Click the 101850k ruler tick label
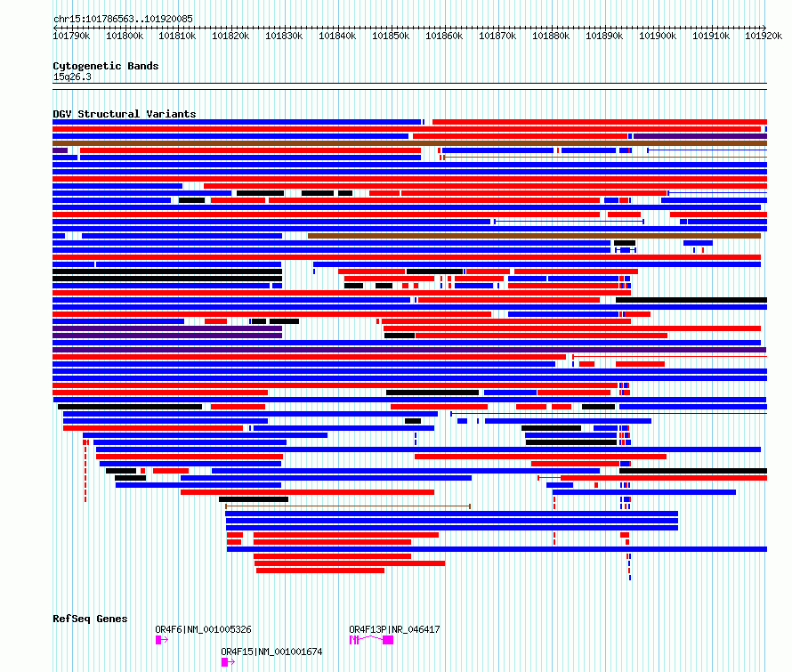 (391, 36)
